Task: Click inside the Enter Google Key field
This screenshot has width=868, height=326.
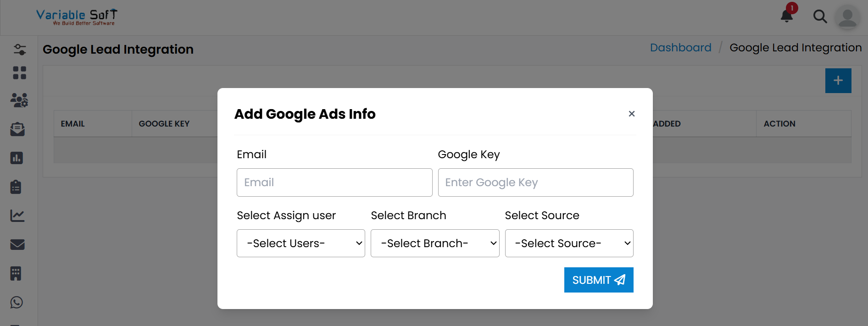Action: [535, 182]
